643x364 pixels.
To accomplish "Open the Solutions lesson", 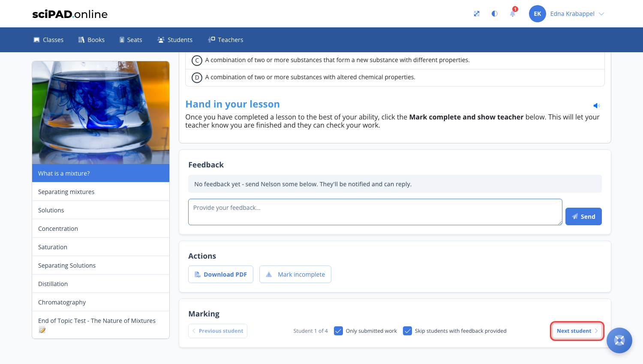I will point(101,210).
